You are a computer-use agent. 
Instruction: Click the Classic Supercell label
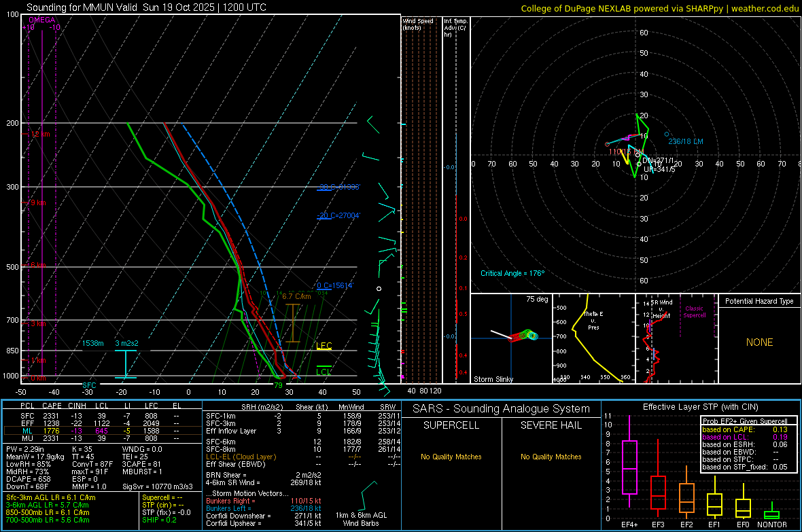click(x=694, y=312)
